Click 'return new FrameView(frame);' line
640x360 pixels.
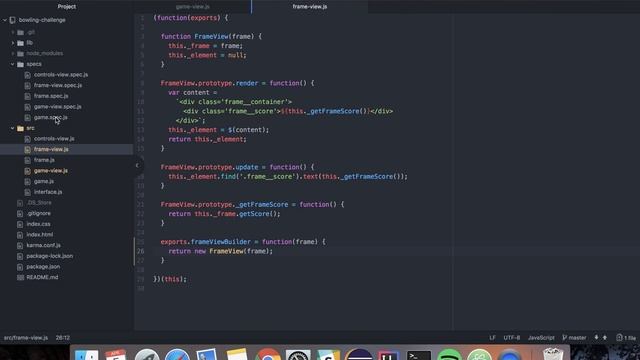point(220,251)
